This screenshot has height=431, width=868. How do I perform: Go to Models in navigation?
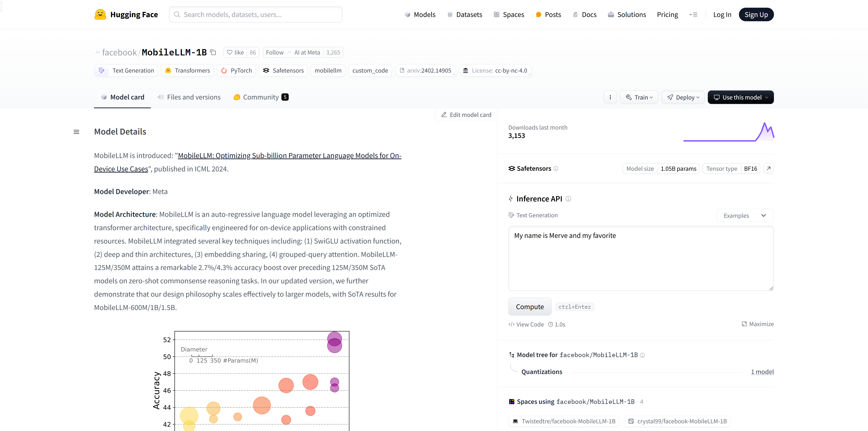click(x=420, y=14)
